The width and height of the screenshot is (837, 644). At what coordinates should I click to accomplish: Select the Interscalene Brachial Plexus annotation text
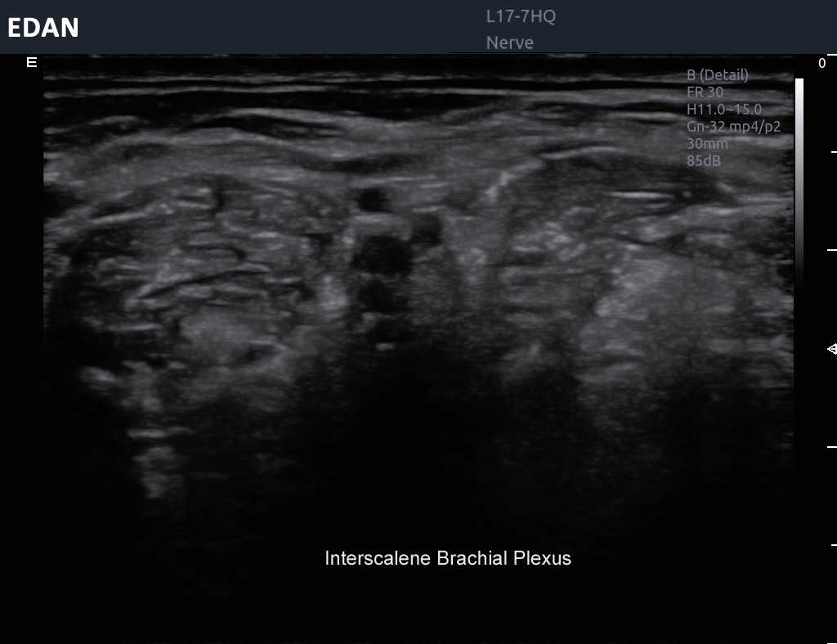click(448, 558)
